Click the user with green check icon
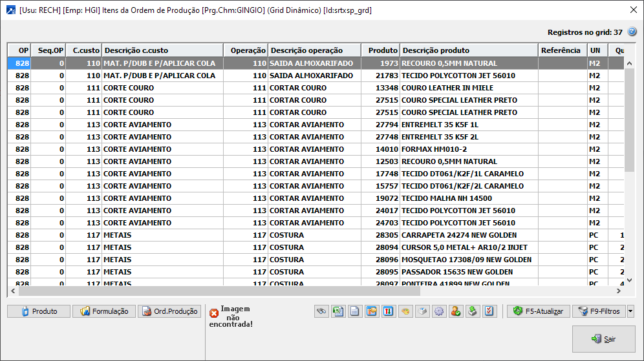644x361 pixels. (456, 311)
